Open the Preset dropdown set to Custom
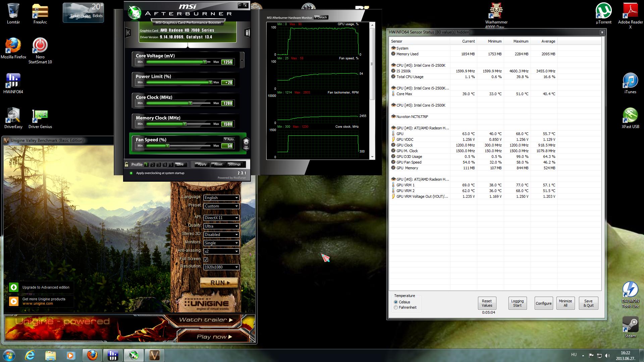This screenshot has height=362, width=644. click(221, 206)
